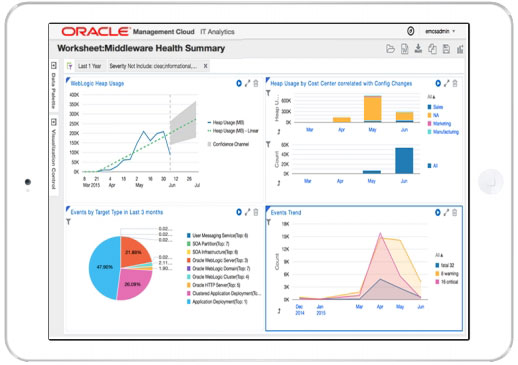Select Oracle HTTP Server legend entry
Image resolution: width=518 pixels, height=365 pixels.
click(x=213, y=285)
